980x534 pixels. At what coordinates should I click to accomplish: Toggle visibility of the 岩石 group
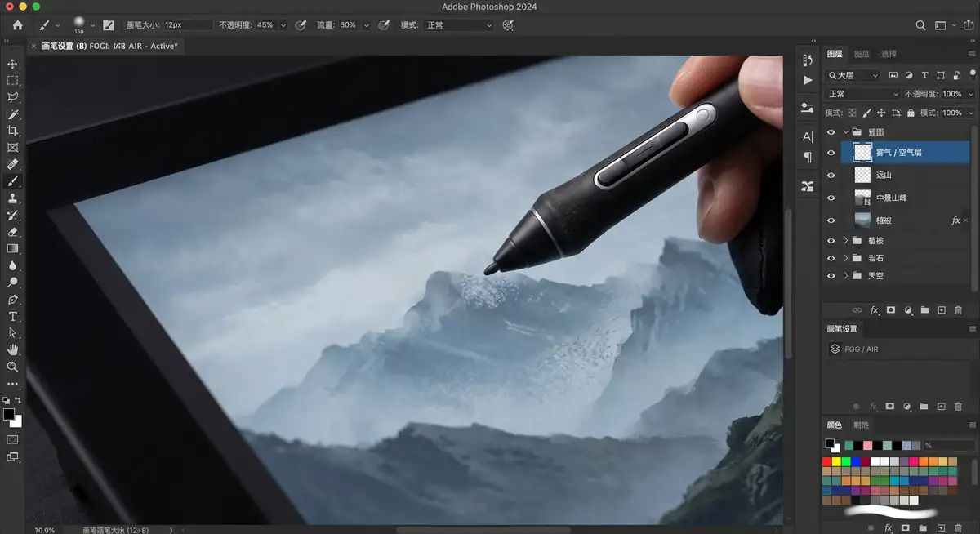coord(831,258)
